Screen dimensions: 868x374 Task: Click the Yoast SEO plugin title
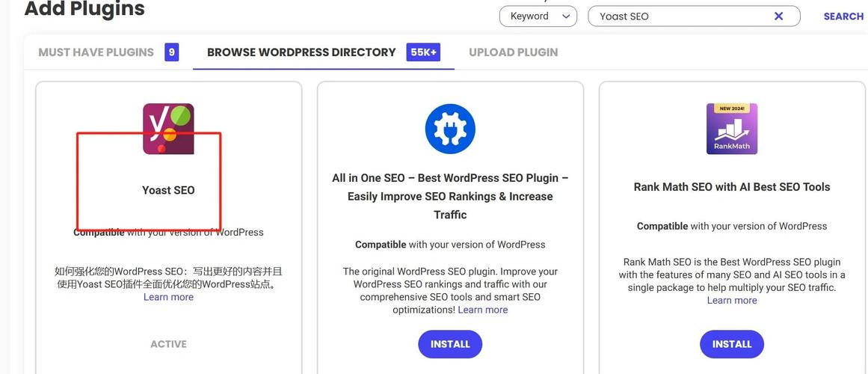click(x=168, y=190)
